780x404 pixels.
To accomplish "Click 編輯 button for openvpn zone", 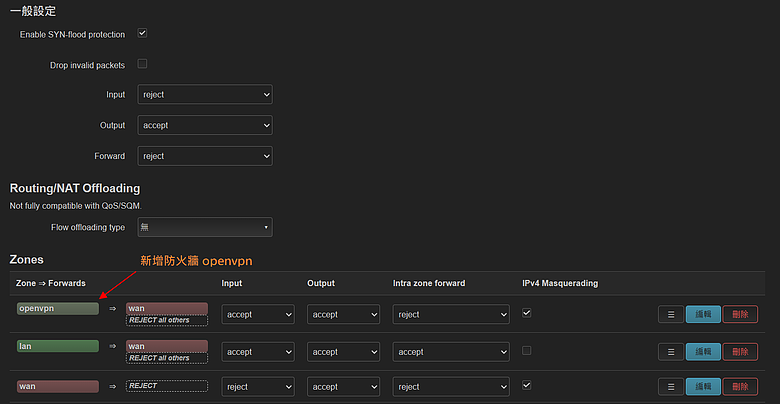I will [703, 314].
